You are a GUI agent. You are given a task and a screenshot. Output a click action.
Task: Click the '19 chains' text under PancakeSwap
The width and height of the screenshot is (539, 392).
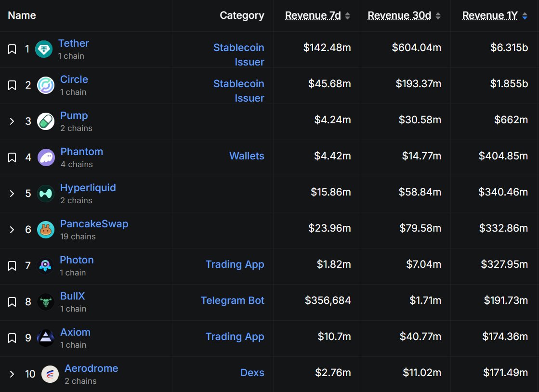point(78,237)
